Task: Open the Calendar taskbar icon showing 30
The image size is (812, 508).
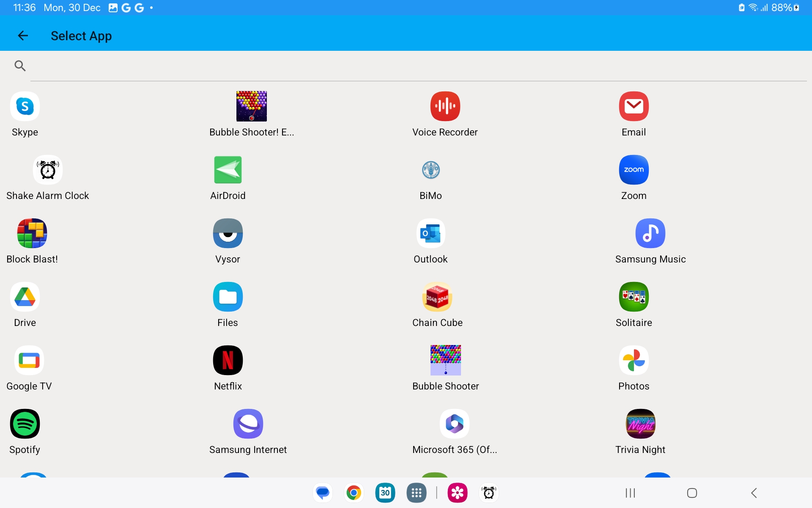Action: coord(385,493)
